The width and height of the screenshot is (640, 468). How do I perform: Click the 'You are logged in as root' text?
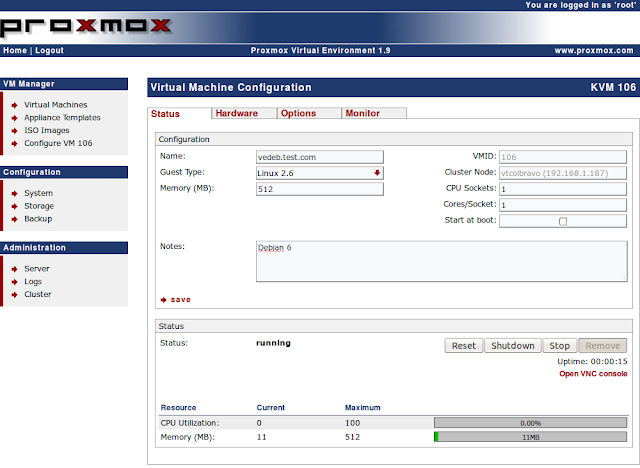(x=581, y=5)
